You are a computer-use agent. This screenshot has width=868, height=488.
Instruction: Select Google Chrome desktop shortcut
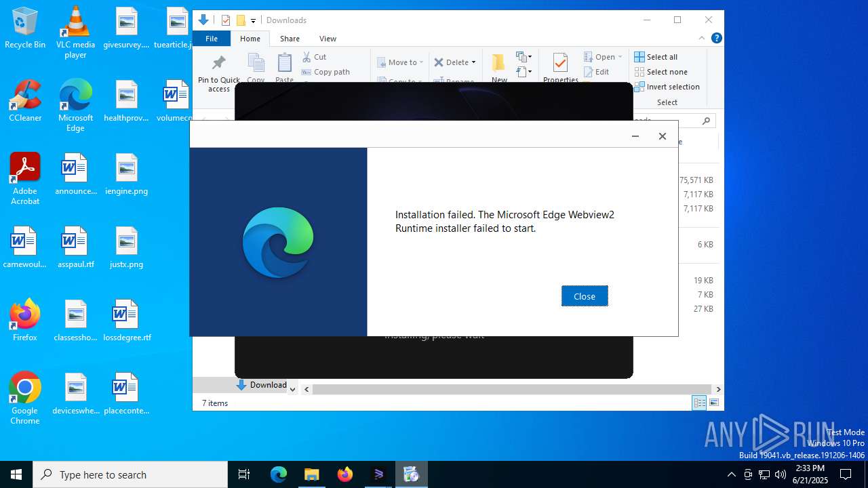click(25, 399)
